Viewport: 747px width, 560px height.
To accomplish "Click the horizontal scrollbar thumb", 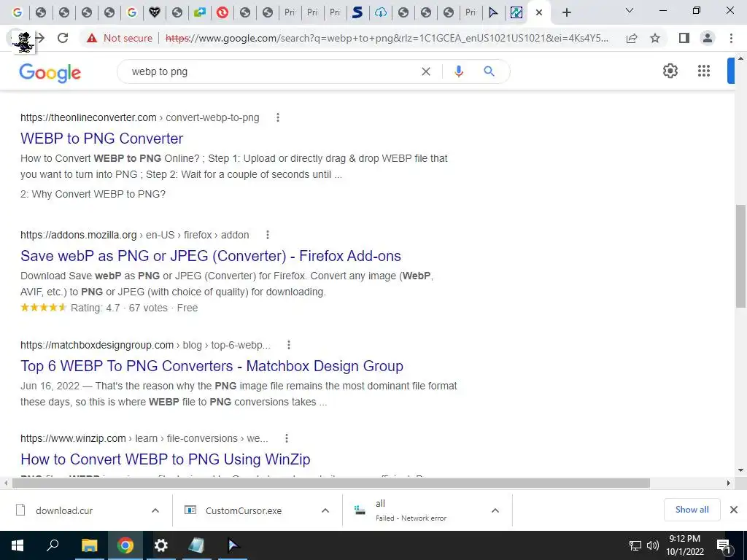I will pos(331,483).
